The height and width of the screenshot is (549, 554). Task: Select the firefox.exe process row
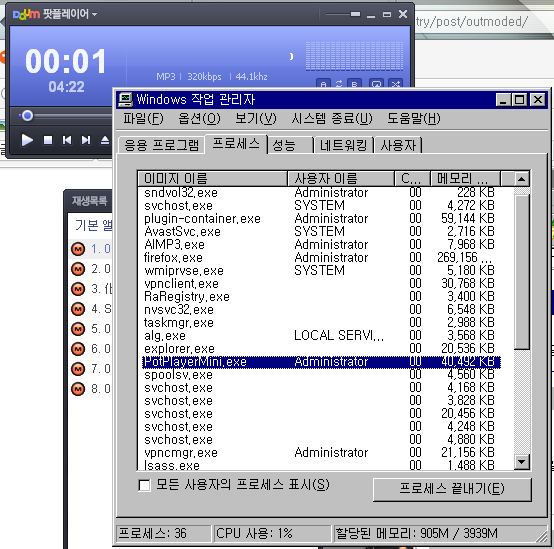point(321,258)
